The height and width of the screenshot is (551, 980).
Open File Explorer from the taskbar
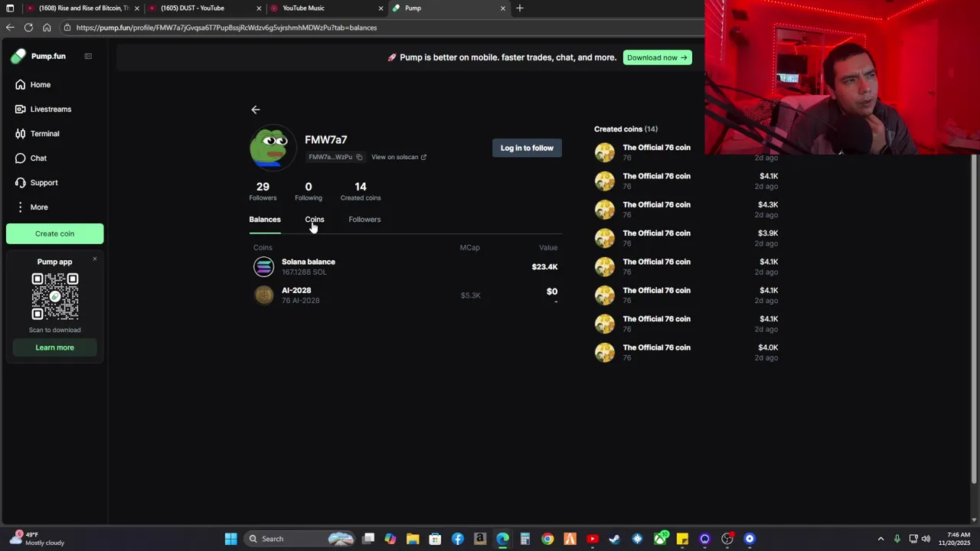[x=413, y=539]
